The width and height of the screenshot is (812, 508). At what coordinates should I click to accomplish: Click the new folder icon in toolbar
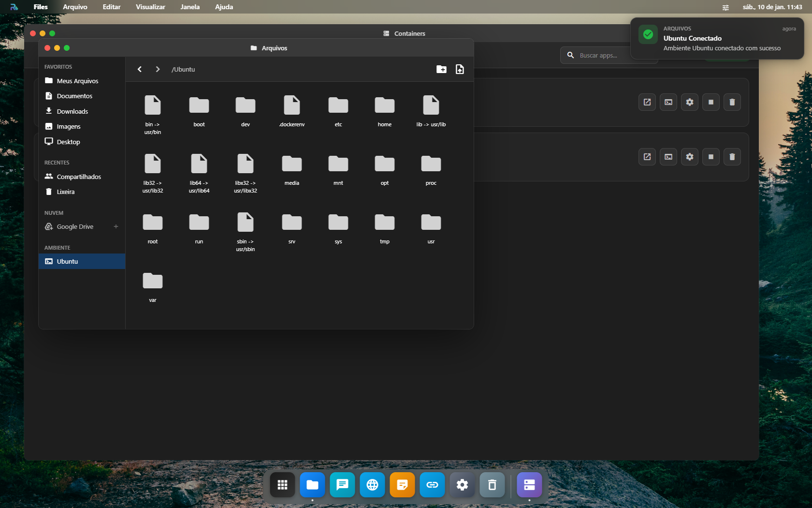[441, 69]
